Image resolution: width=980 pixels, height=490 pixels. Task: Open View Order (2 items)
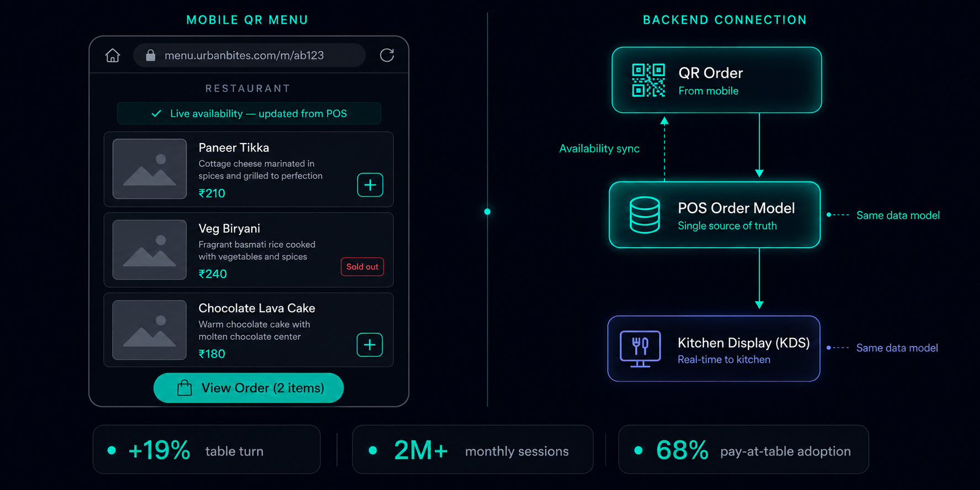point(249,388)
